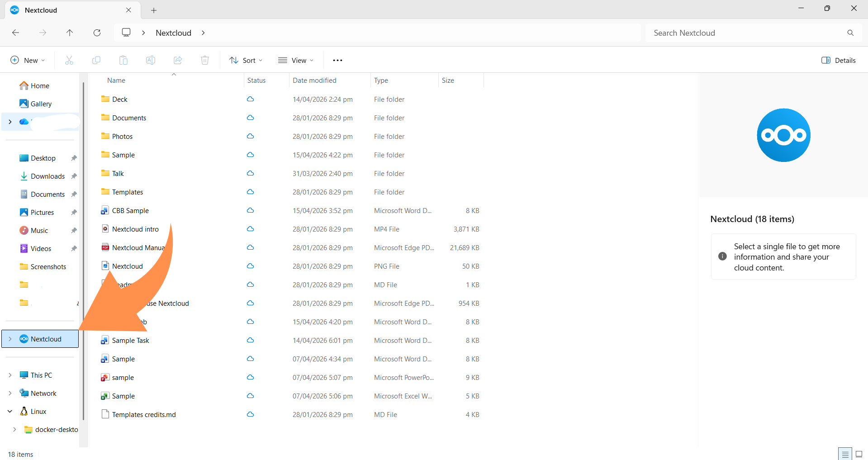
Task: Click the Delete trash icon
Action: pos(205,60)
